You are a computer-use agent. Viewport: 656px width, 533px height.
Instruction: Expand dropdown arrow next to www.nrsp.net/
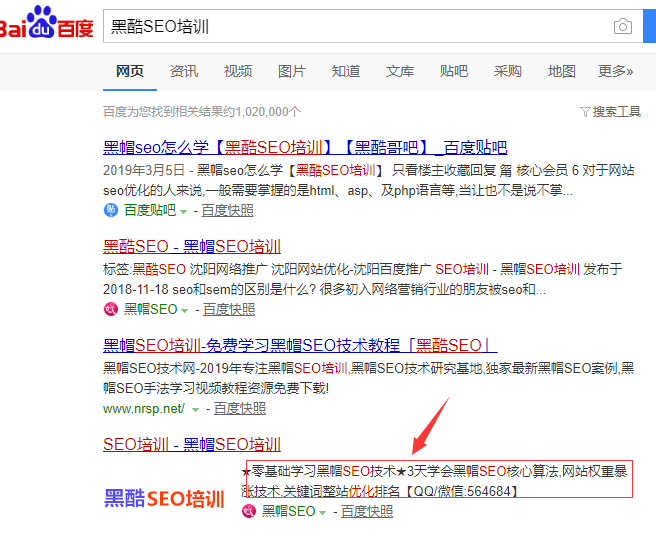(x=195, y=410)
